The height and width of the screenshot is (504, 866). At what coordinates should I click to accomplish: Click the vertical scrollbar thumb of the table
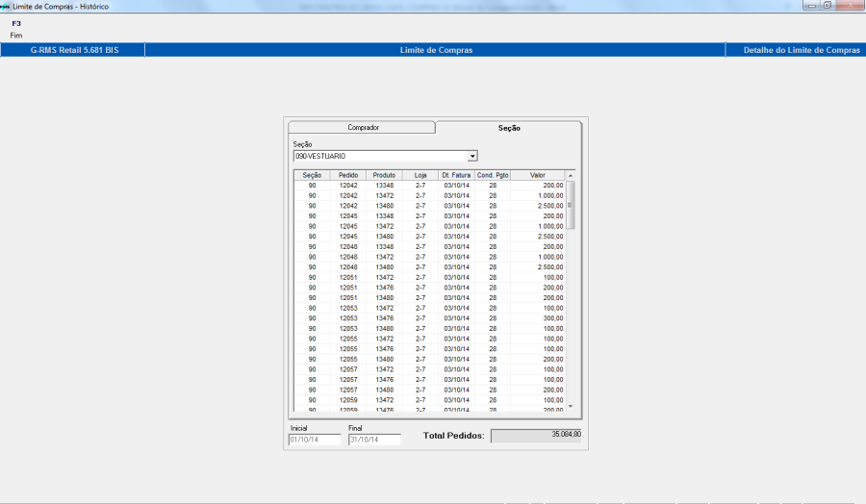pyautogui.click(x=571, y=205)
